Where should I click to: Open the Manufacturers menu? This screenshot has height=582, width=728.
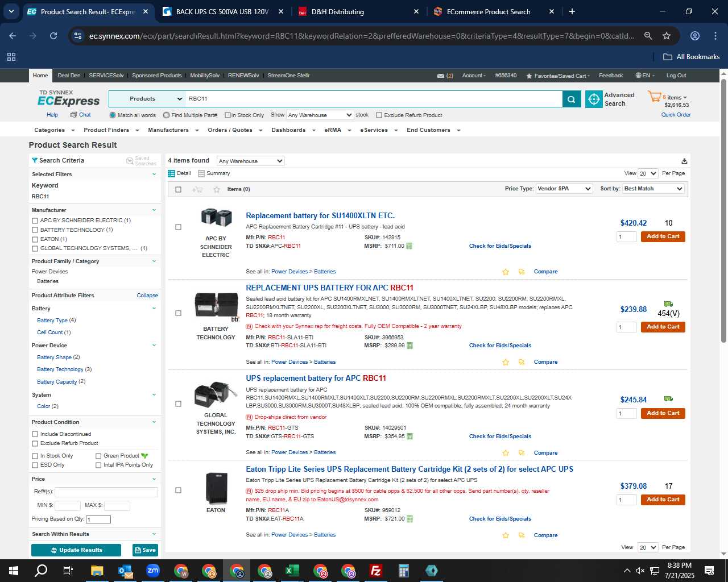coord(173,130)
